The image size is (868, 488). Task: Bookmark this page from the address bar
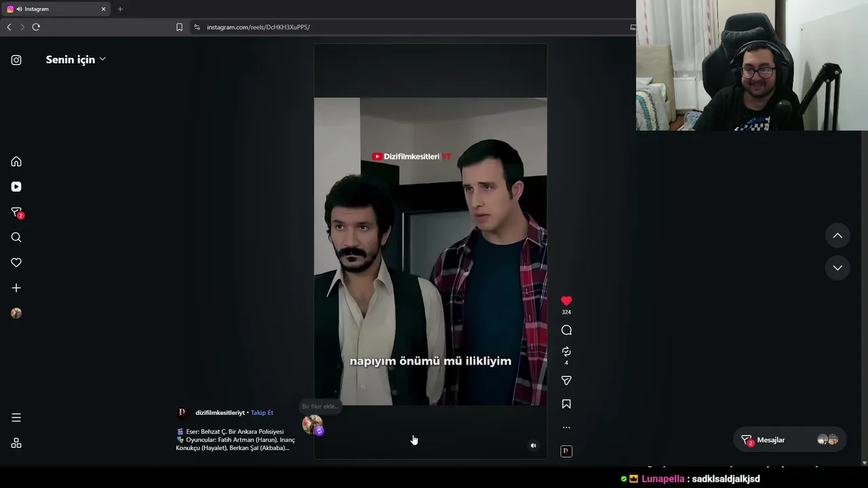pos(179,27)
